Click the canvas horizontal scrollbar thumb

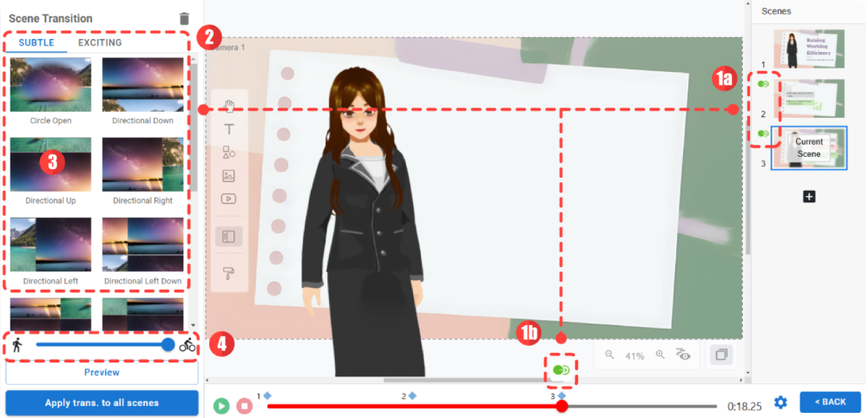pyautogui.click(x=473, y=381)
